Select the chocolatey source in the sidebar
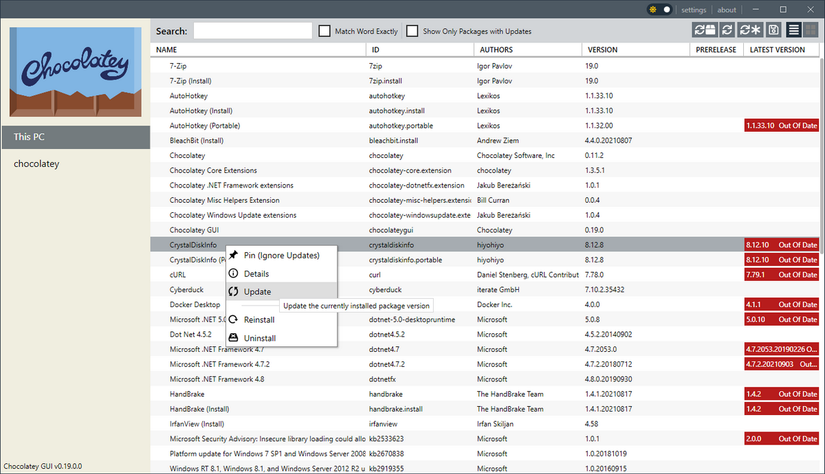825x474 pixels. coord(36,163)
